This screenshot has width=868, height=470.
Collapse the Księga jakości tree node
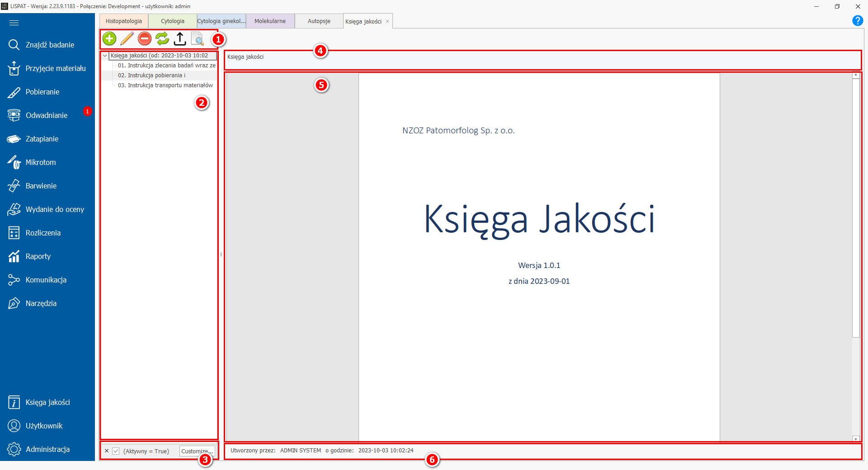click(x=105, y=56)
